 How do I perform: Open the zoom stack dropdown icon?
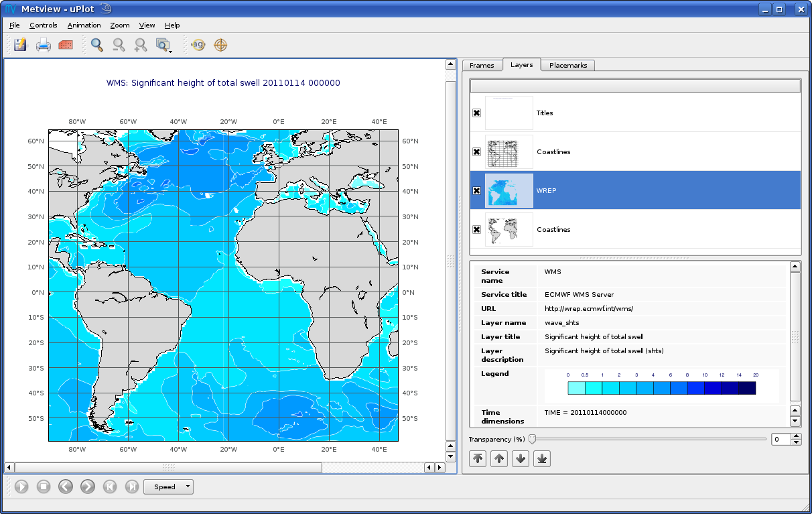coord(163,45)
